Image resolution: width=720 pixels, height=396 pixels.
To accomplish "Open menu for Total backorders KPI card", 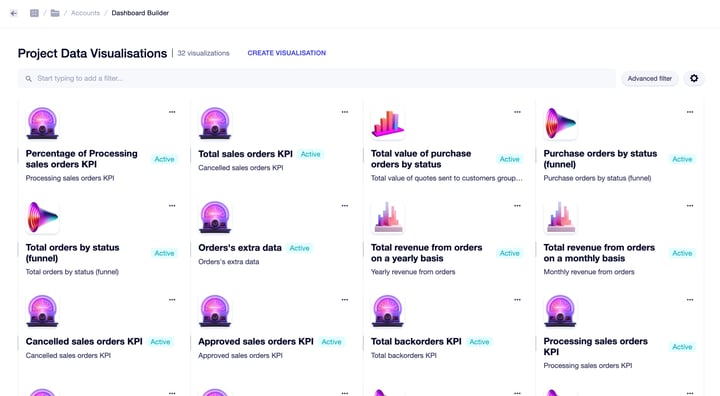I will click(518, 300).
